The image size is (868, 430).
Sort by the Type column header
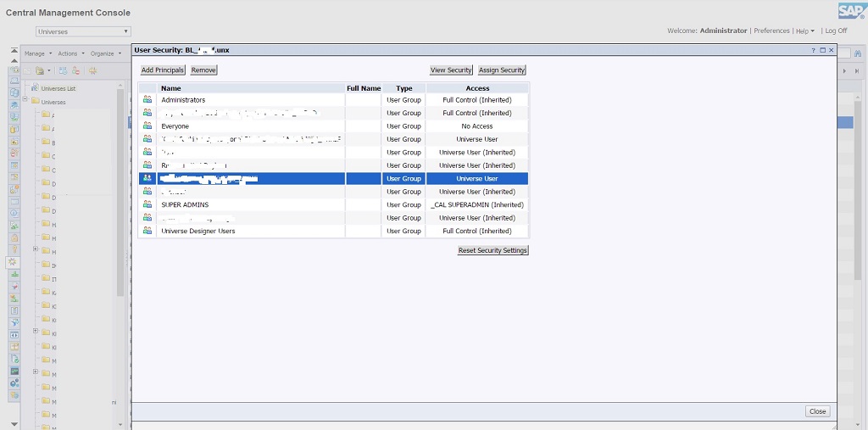click(x=404, y=88)
